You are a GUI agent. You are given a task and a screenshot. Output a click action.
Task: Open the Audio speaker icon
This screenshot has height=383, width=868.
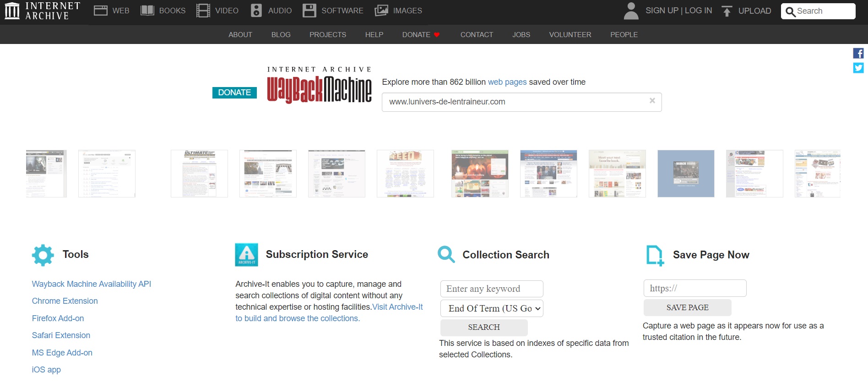(x=256, y=11)
